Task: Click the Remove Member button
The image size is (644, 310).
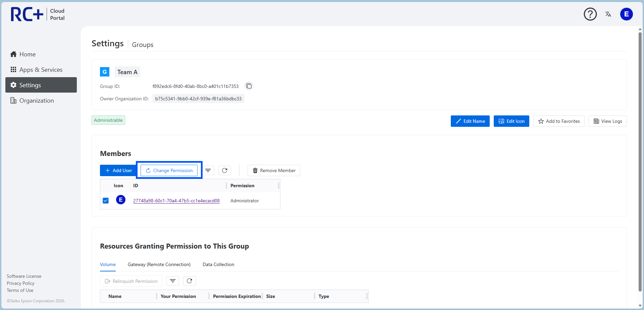Action: (274, 170)
